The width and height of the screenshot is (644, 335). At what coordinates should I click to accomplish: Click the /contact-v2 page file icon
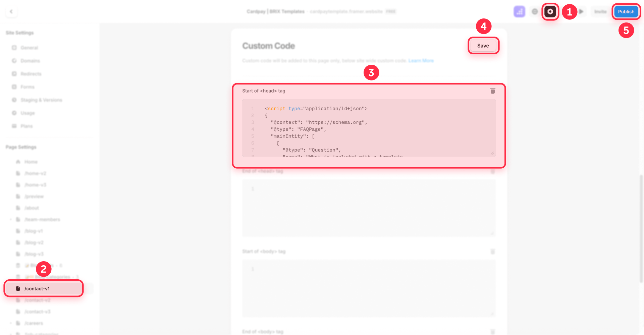tap(18, 300)
